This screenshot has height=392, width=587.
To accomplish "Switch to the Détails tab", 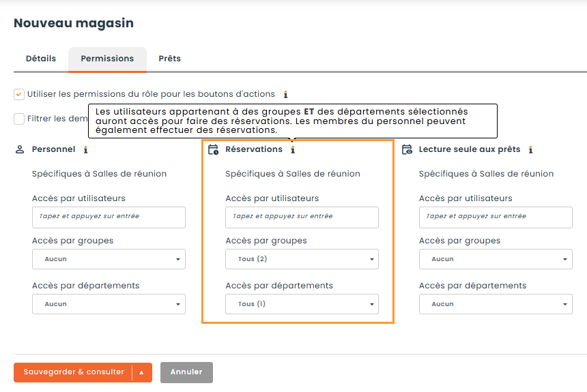I will pyautogui.click(x=41, y=59).
